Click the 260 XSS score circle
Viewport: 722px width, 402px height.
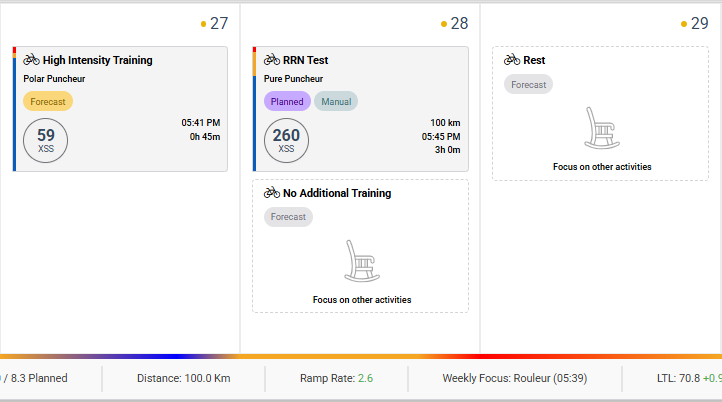(x=286, y=139)
